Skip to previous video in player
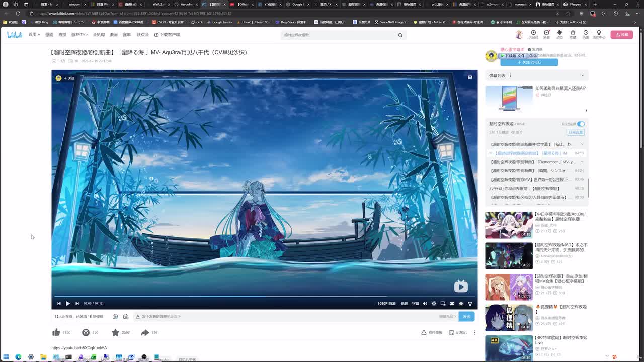 pyautogui.click(x=59, y=303)
